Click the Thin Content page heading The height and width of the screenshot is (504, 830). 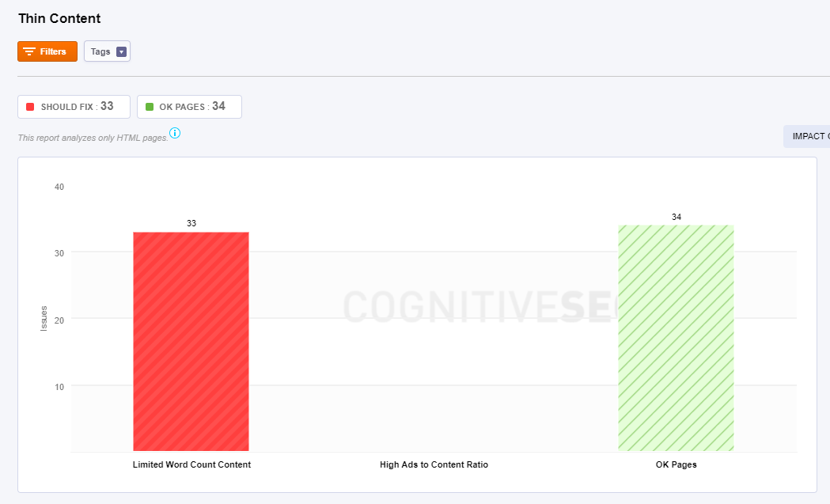59,18
